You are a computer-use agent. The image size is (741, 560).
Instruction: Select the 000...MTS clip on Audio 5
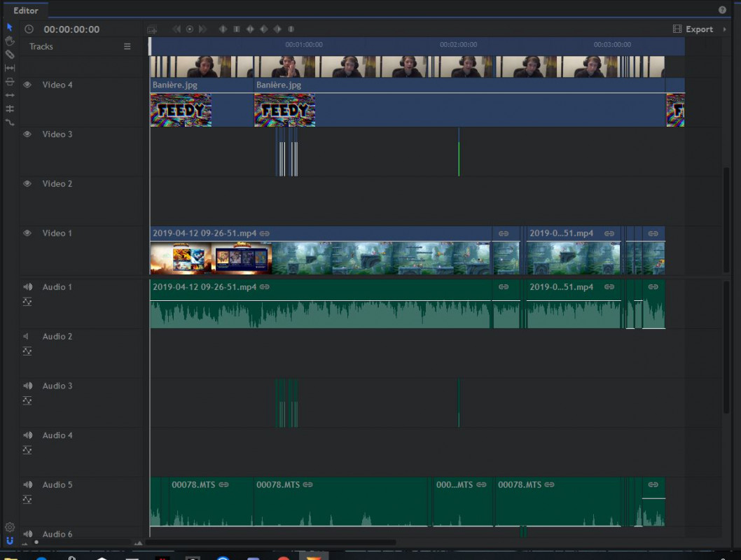pyautogui.click(x=463, y=502)
